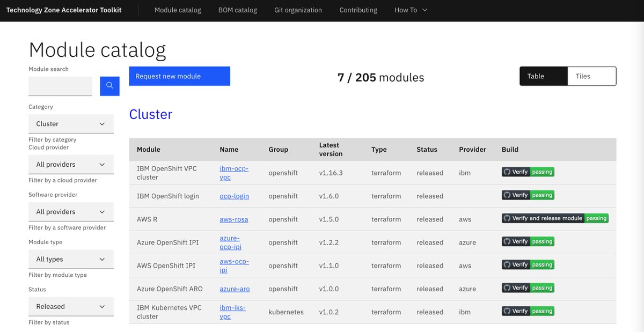Click the passing badge for AWS OpenShift IPI
This screenshot has height=332, width=644.
pos(541,264)
